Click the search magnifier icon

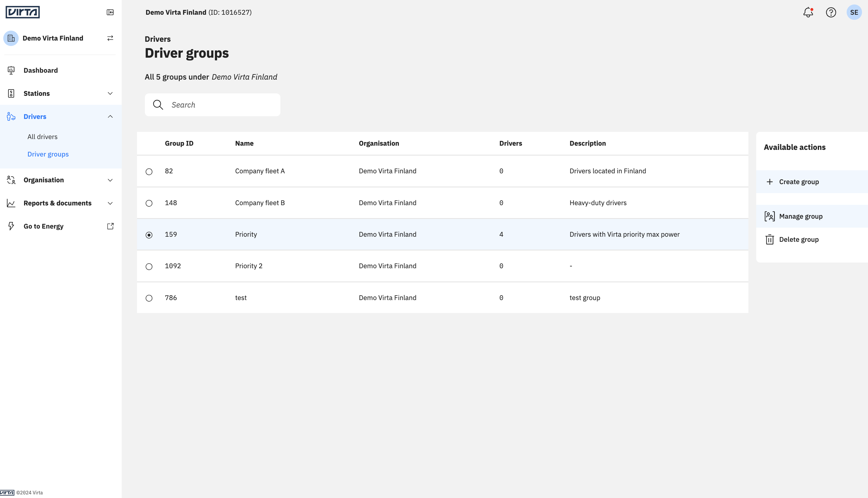tap(158, 105)
